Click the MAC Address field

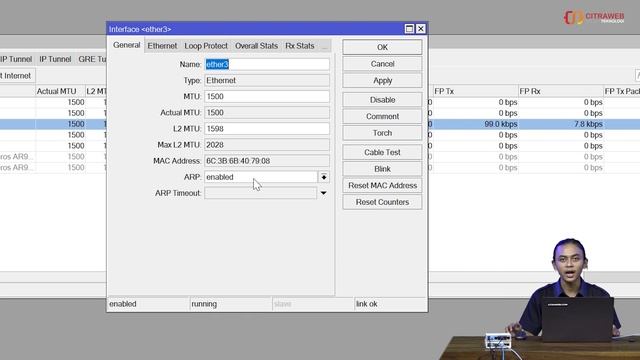pyautogui.click(x=267, y=161)
